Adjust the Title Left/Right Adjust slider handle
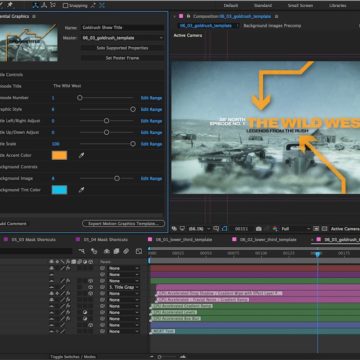Screen dimensions: 360x360 [106, 121]
